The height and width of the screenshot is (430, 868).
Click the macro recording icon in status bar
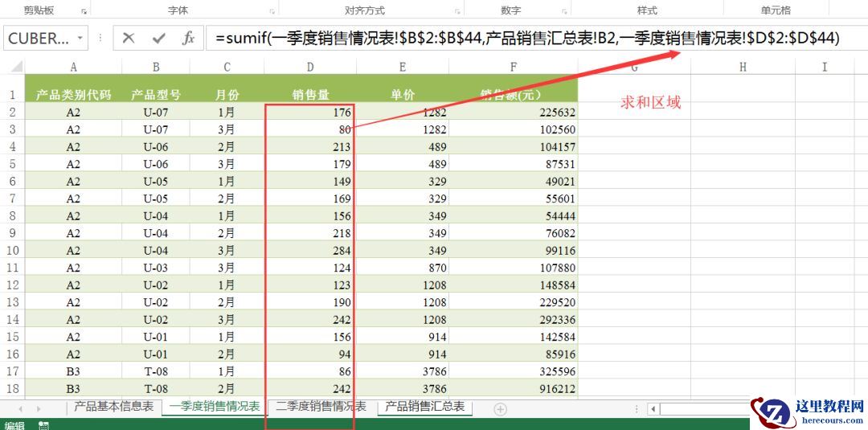(43, 425)
